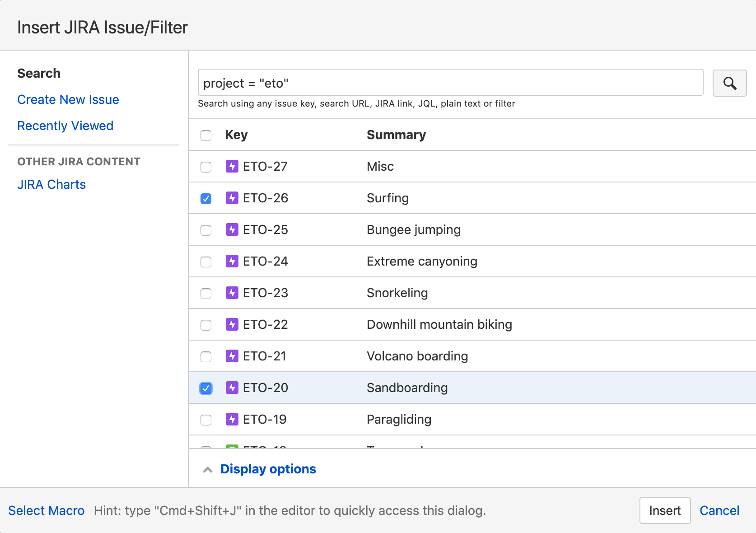This screenshot has height=533, width=756.
Task: Click the Key column header
Action: click(x=236, y=135)
